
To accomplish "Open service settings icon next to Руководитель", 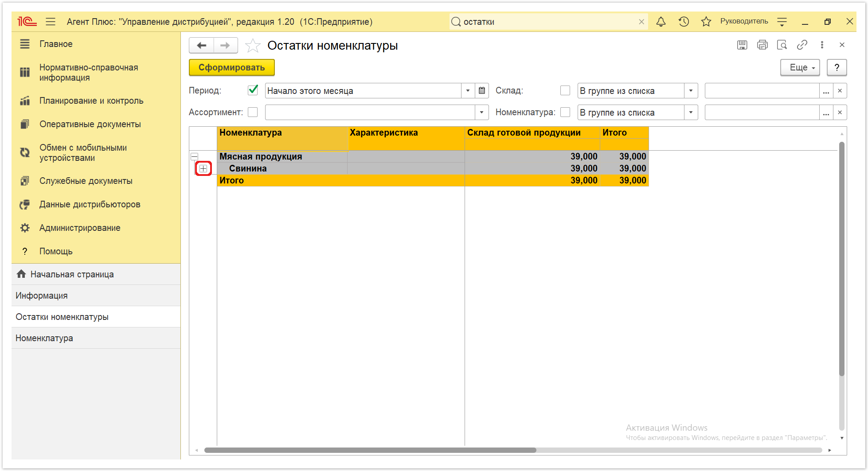I will (x=782, y=21).
